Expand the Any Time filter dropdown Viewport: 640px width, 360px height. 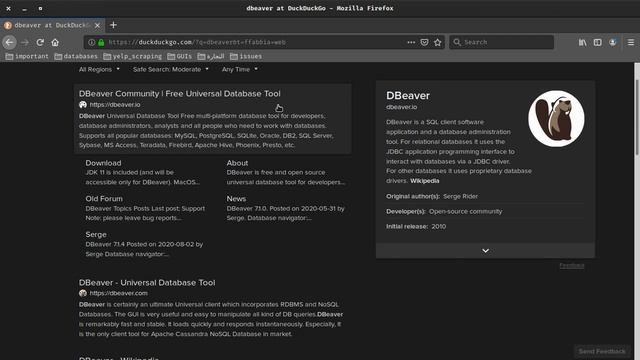point(240,69)
